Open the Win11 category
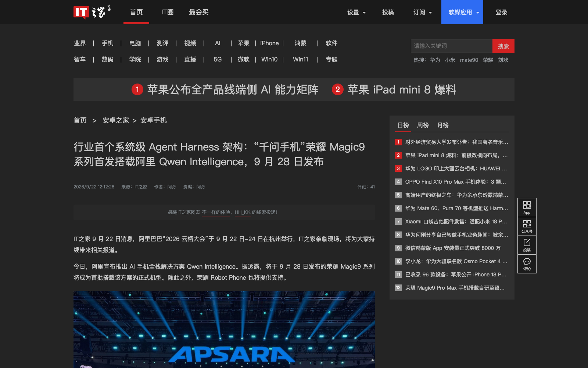The width and height of the screenshot is (588, 368). [x=301, y=59]
